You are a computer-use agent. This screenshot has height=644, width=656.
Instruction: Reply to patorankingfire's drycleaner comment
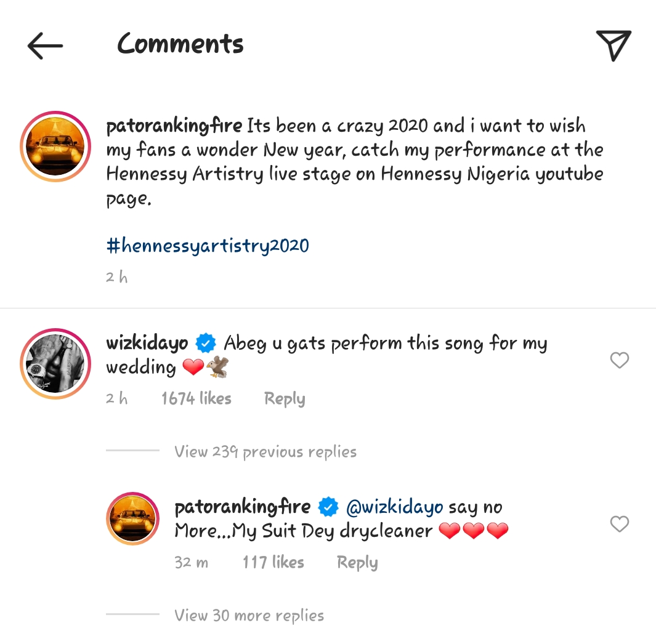point(357,562)
